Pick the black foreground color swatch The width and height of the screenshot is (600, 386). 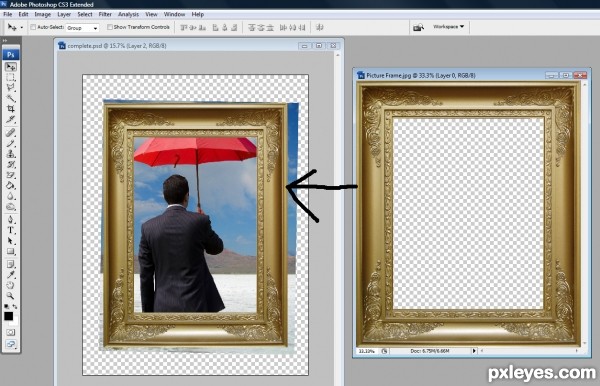pyautogui.click(x=8, y=316)
